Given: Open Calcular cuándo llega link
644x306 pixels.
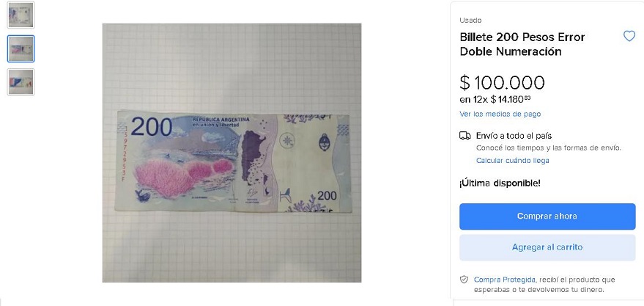Looking at the screenshot, I should (x=513, y=161).
